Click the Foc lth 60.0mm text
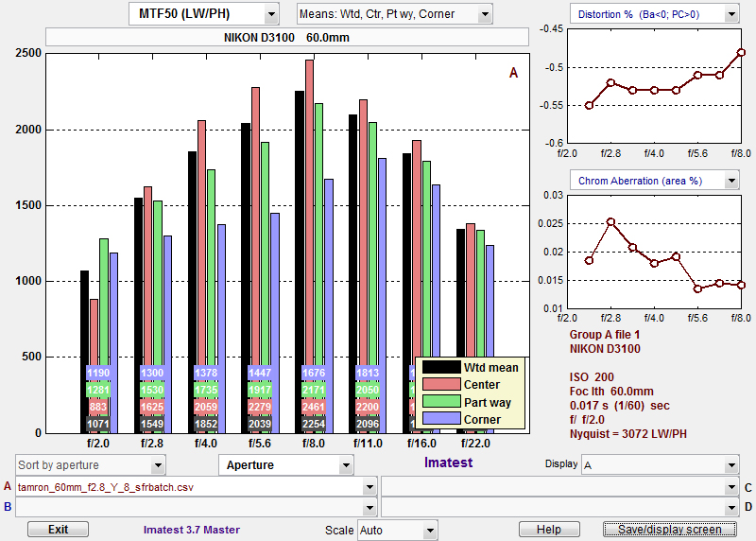 611,392
